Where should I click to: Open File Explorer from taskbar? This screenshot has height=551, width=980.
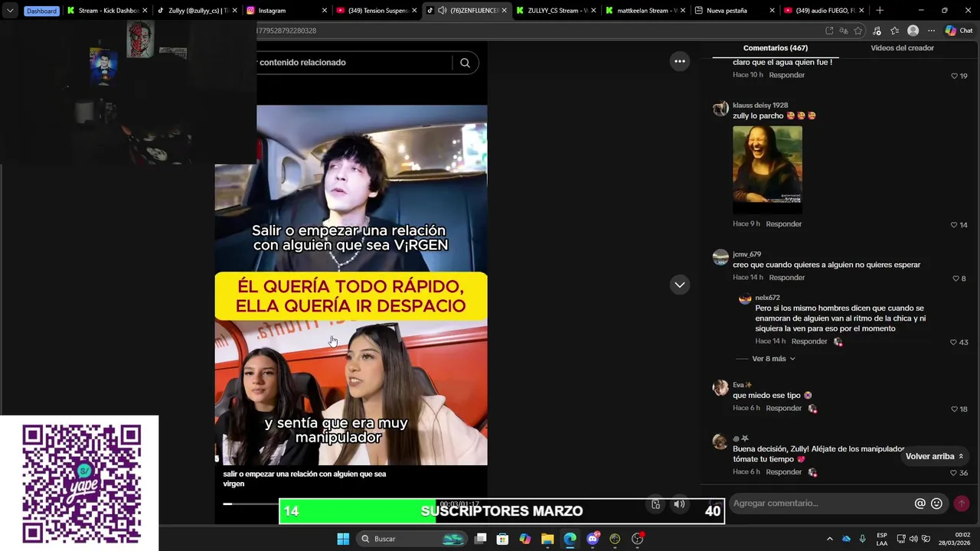pos(547,539)
